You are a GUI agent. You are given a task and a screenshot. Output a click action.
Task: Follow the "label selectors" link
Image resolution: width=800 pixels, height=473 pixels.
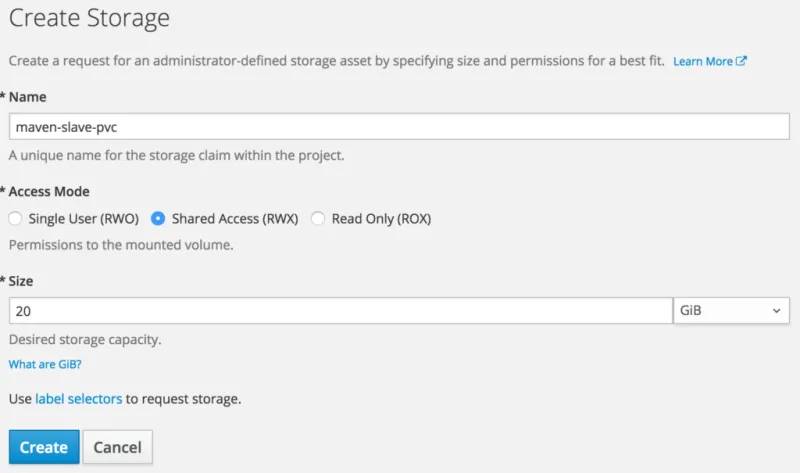(79, 399)
